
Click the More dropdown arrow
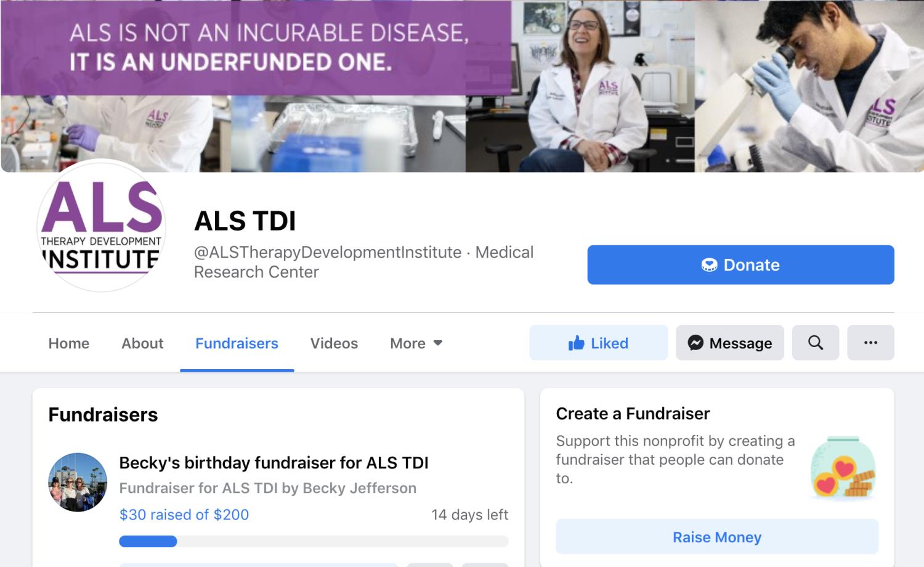pos(438,343)
